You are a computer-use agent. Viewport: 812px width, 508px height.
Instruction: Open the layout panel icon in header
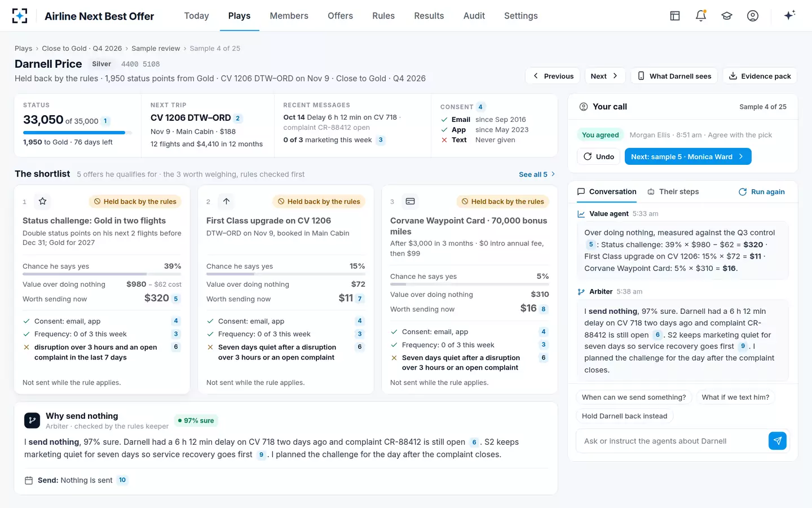tap(675, 16)
